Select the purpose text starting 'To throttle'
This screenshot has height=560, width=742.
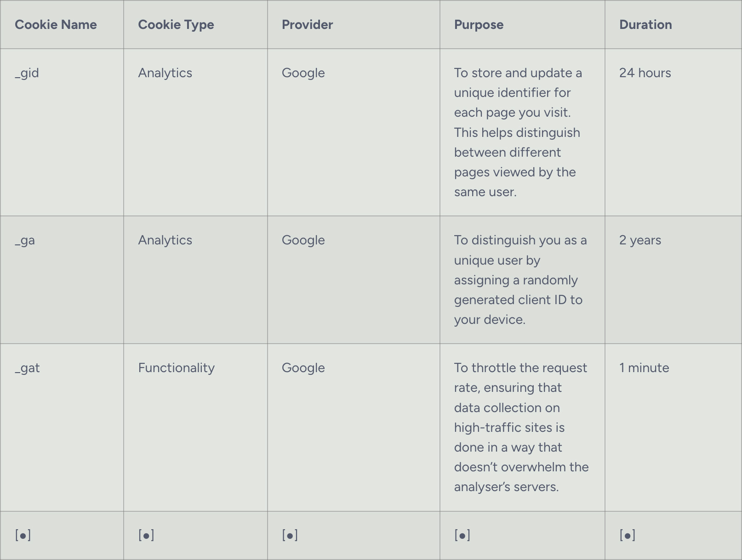[x=521, y=427]
